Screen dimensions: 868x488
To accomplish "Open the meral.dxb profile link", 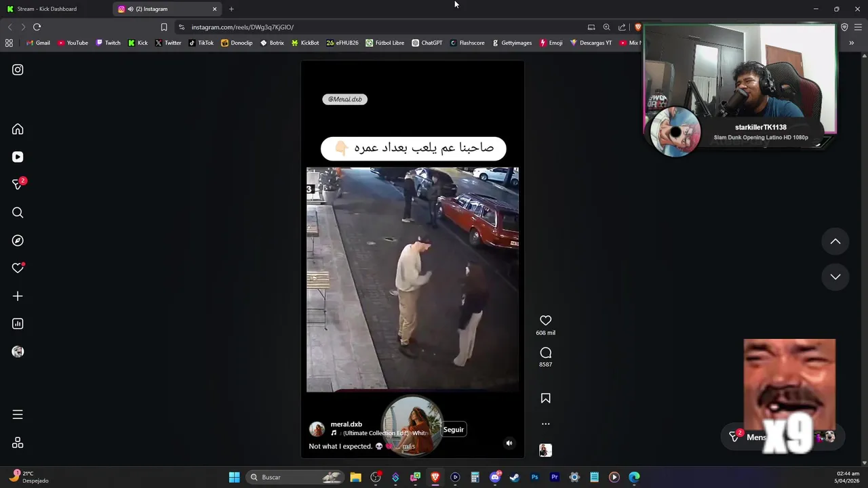I will click(346, 424).
